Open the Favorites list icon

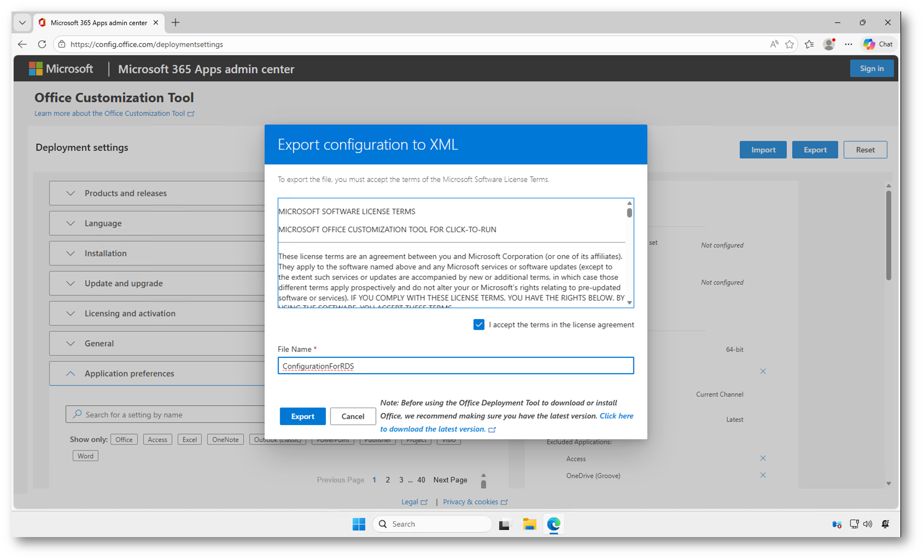809,44
